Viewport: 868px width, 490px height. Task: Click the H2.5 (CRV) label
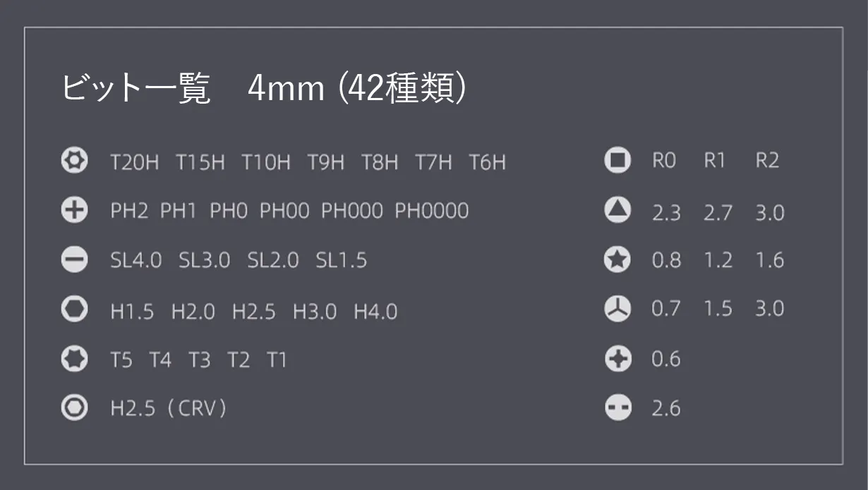(x=168, y=408)
